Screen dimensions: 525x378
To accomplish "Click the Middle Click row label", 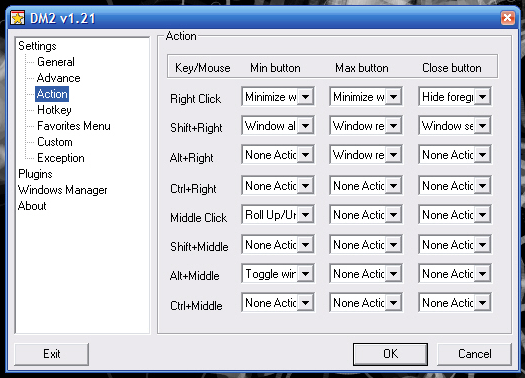I will coord(199,218).
